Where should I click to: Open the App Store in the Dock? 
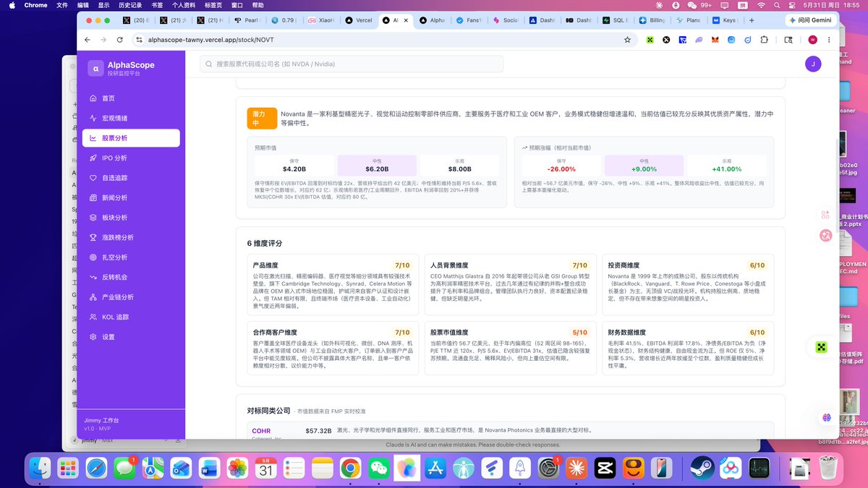(x=436, y=468)
